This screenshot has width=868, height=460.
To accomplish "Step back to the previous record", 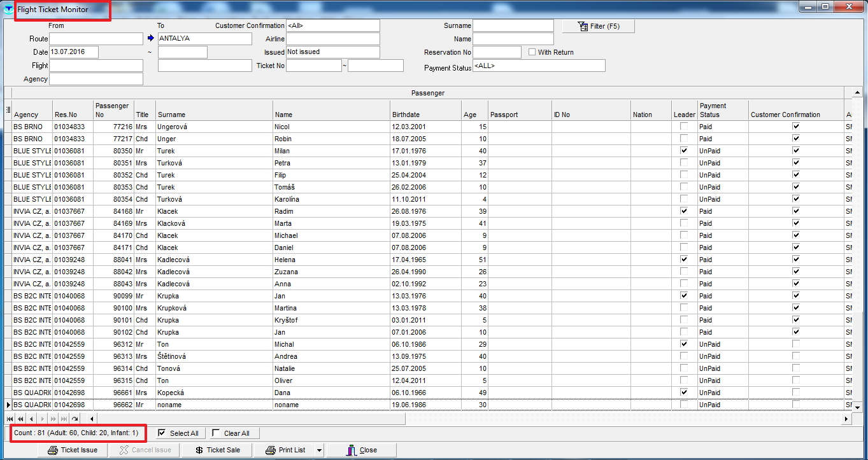I will tap(31, 419).
